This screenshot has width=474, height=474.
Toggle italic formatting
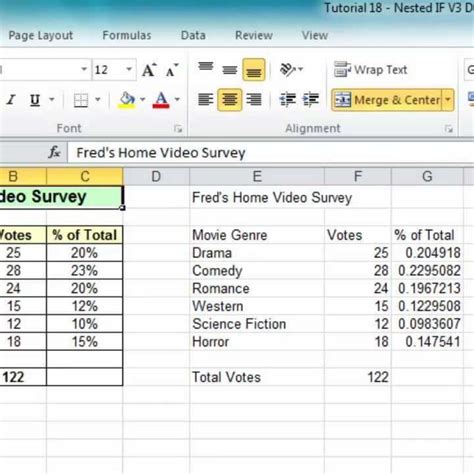11,100
